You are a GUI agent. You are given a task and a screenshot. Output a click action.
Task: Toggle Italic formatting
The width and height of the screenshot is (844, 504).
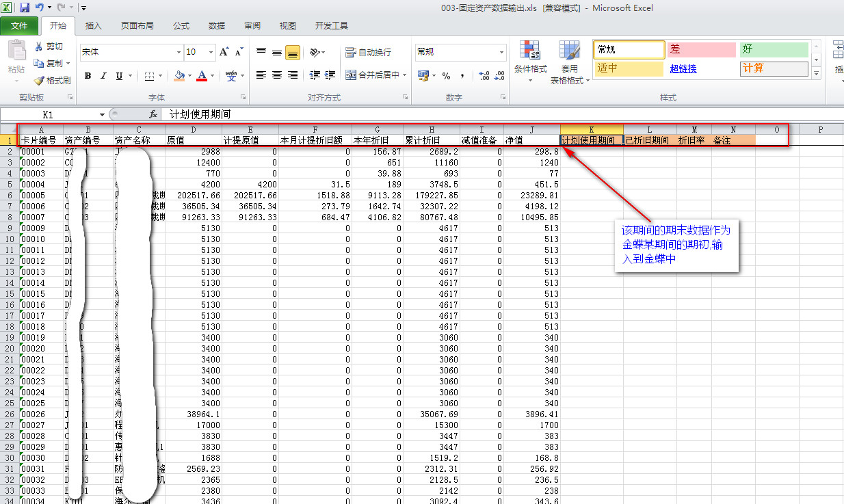[103, 76]
